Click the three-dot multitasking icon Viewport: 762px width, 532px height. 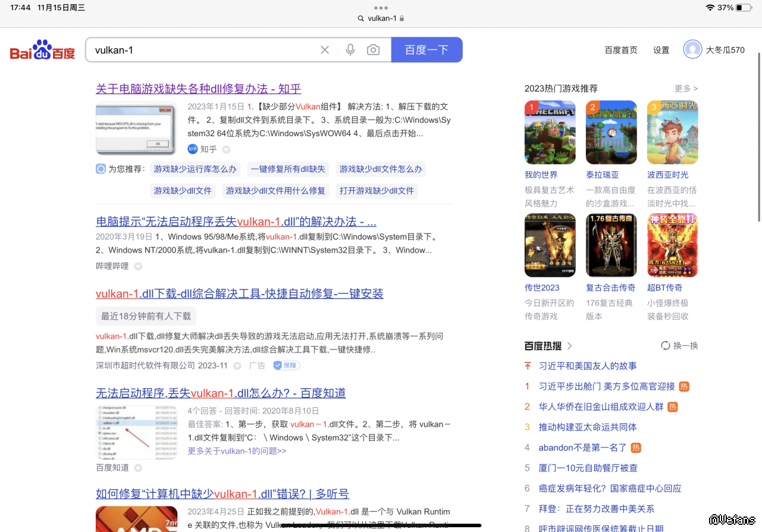click(381, 8)
